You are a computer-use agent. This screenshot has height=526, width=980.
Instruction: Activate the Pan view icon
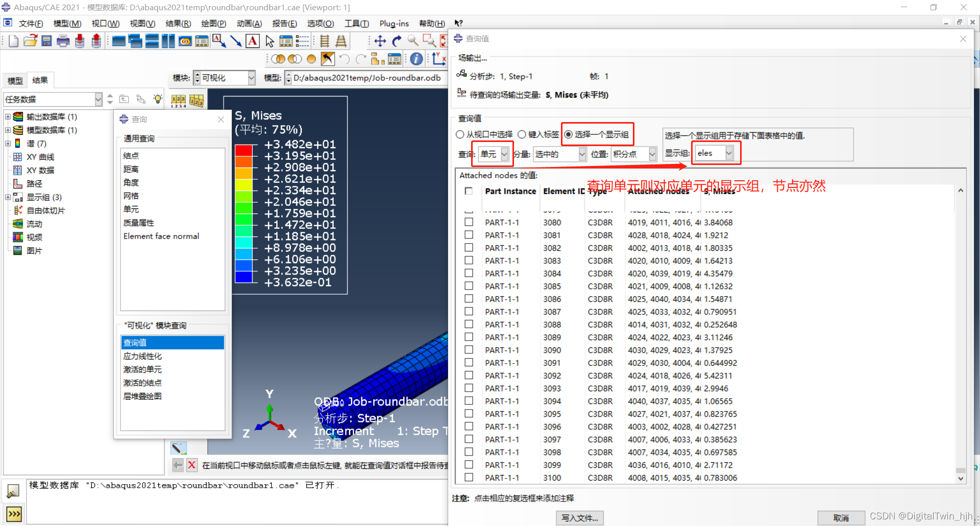pyautogui.click(x=380, y=41)
